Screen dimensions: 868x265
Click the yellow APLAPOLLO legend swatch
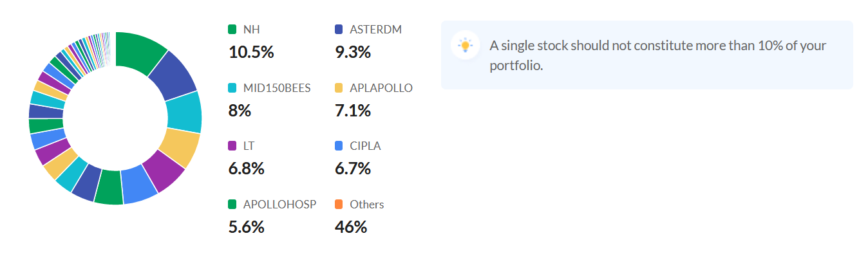[x=339, y=88]
